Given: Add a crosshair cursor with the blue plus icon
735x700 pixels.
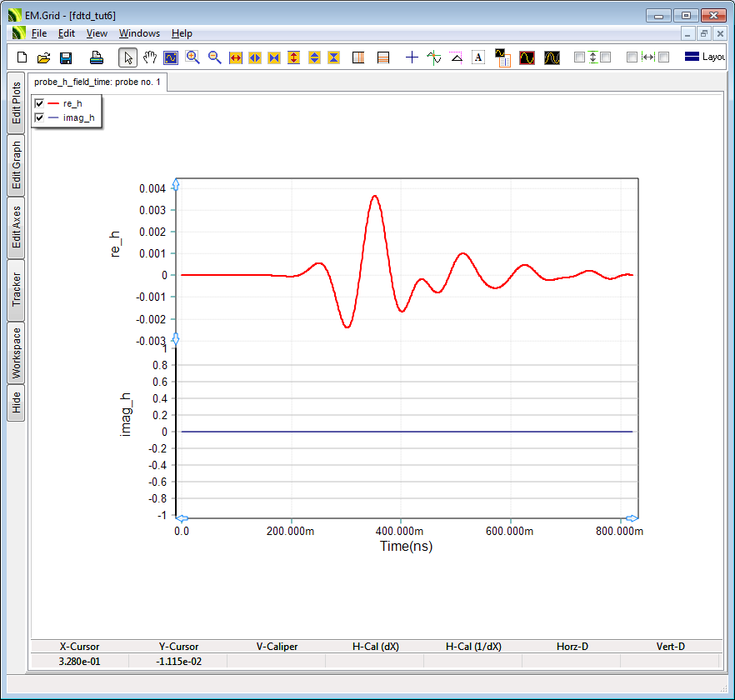Looking at the screenshot, I should 412,57.
